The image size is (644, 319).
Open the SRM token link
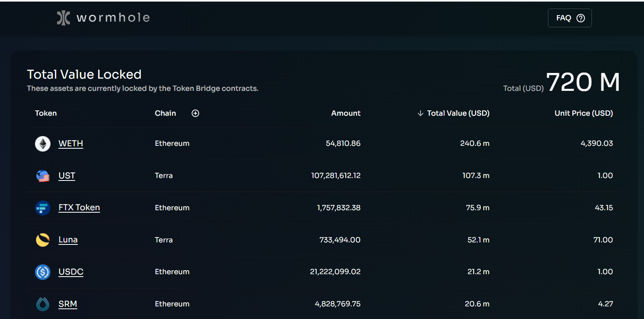(x=68, y=304)
